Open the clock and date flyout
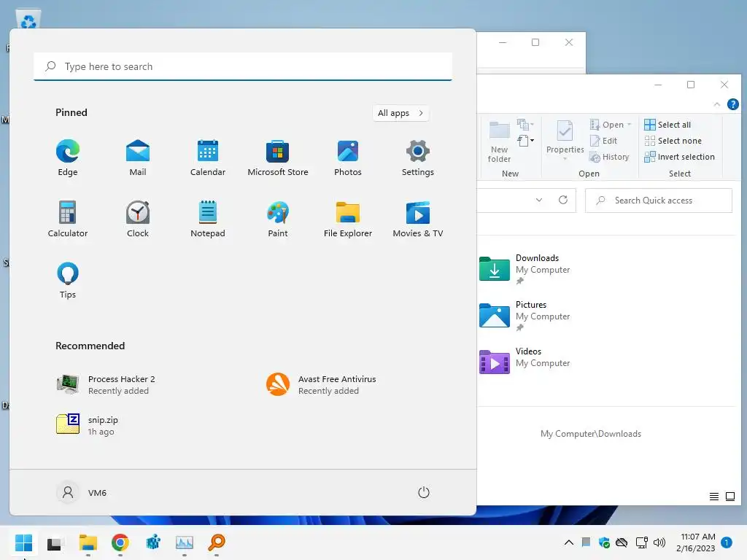 pos(695,542)
